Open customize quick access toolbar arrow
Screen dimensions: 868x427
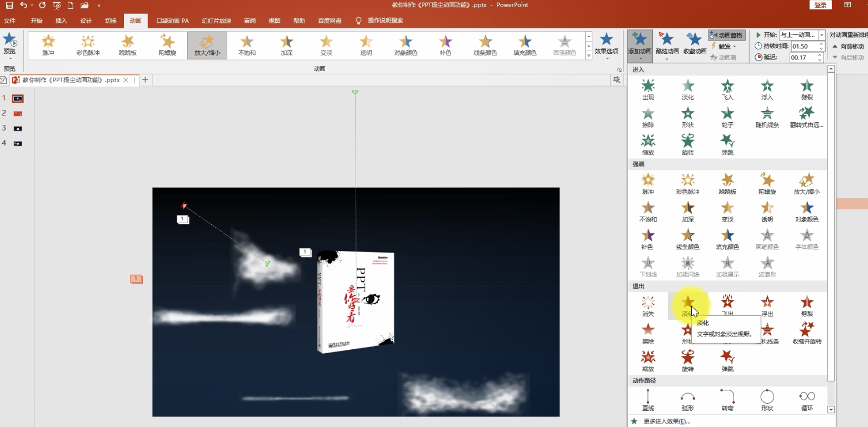[99, 5]
